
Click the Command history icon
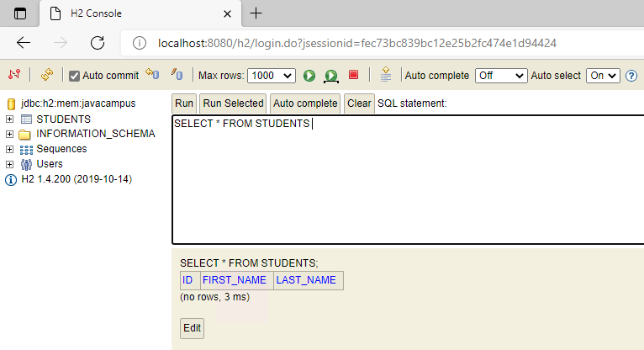coord(386,74)
